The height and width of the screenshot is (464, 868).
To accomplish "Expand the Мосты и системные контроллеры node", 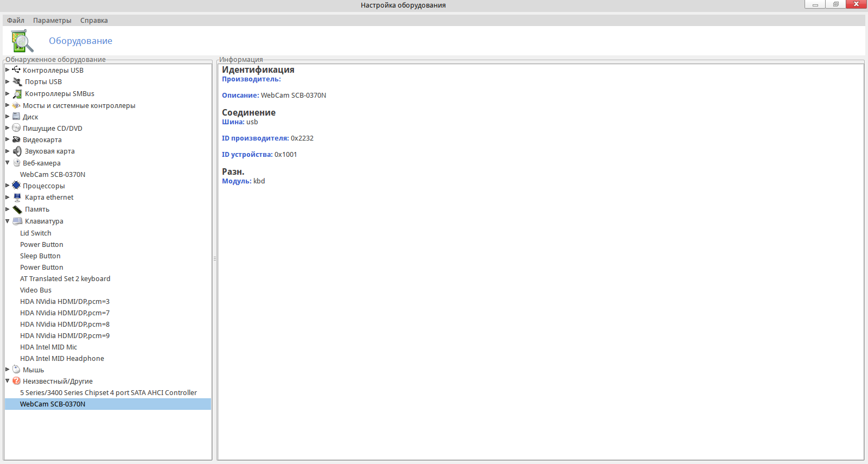I will [8, 105].
